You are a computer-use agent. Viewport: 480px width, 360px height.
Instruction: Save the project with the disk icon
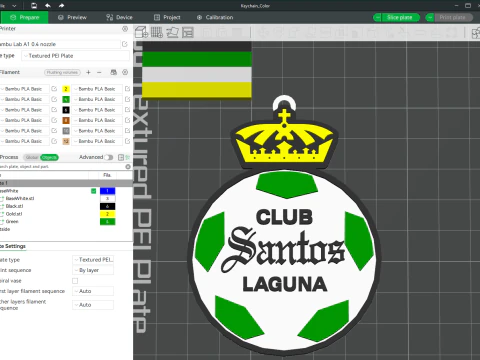pos(34,6)
